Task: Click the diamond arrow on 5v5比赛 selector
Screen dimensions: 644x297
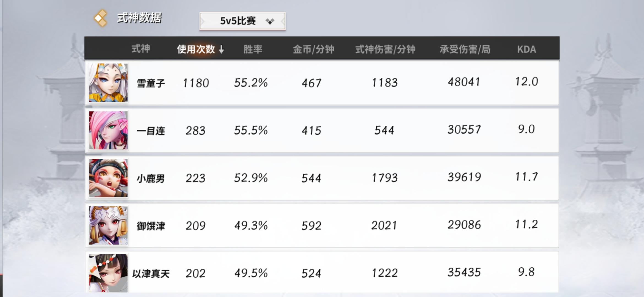Action: [270, 21]
